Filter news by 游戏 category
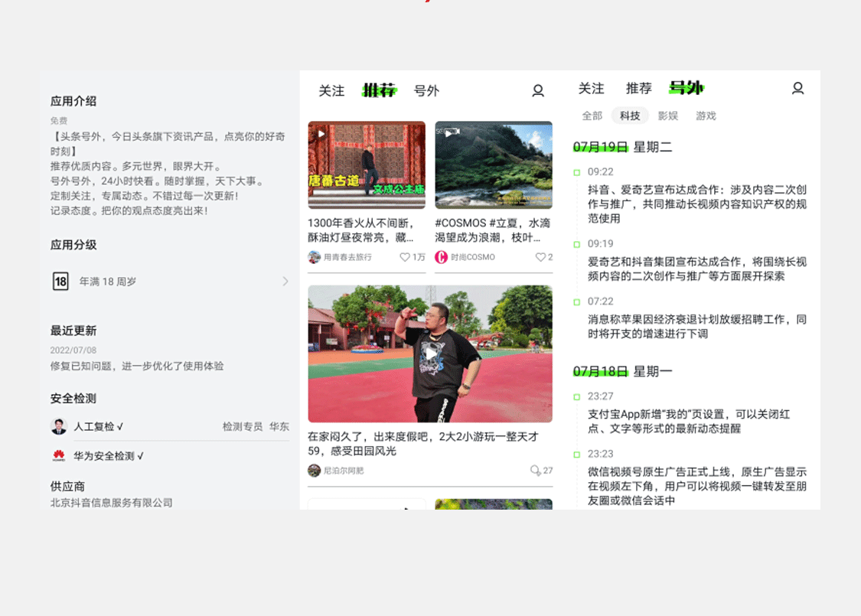This screenshot has height=616, width=861. click(x=706, y=116)
